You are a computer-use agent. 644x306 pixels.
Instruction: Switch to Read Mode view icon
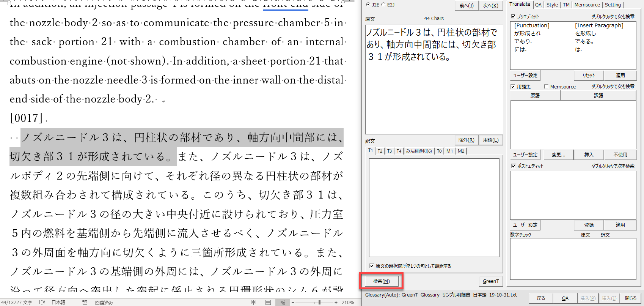253,302
